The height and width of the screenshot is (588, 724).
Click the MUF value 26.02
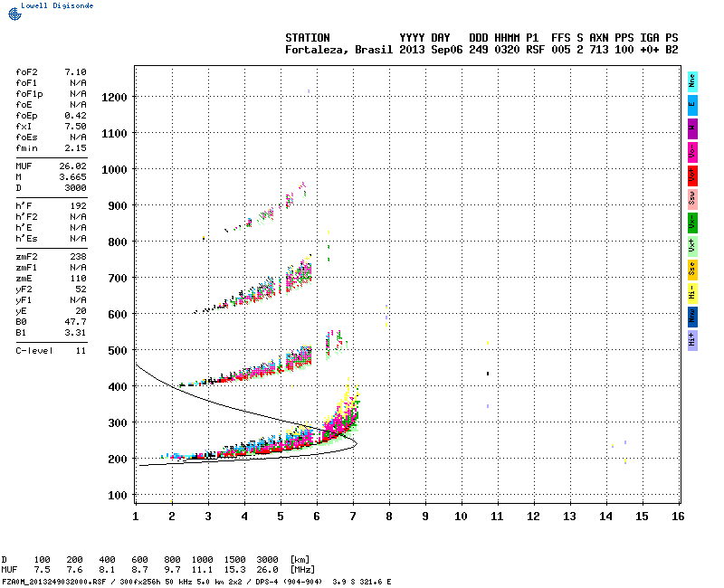tap(72, 166)
